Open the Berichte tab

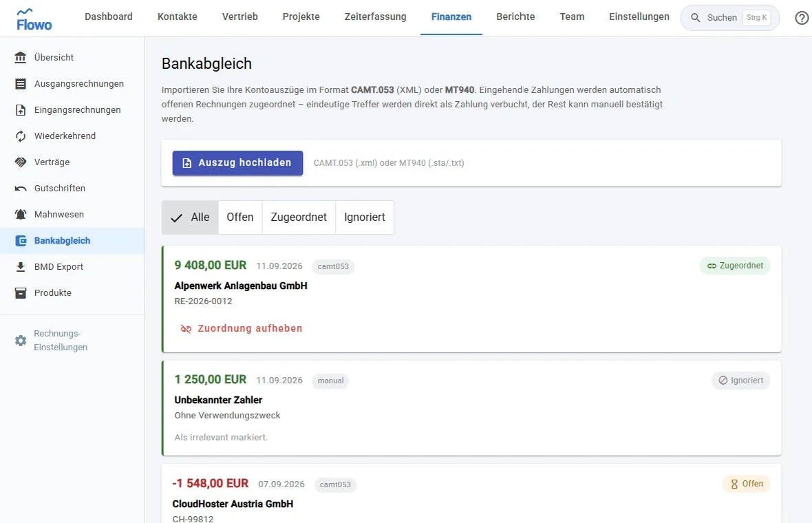click(x=515, y=17)
